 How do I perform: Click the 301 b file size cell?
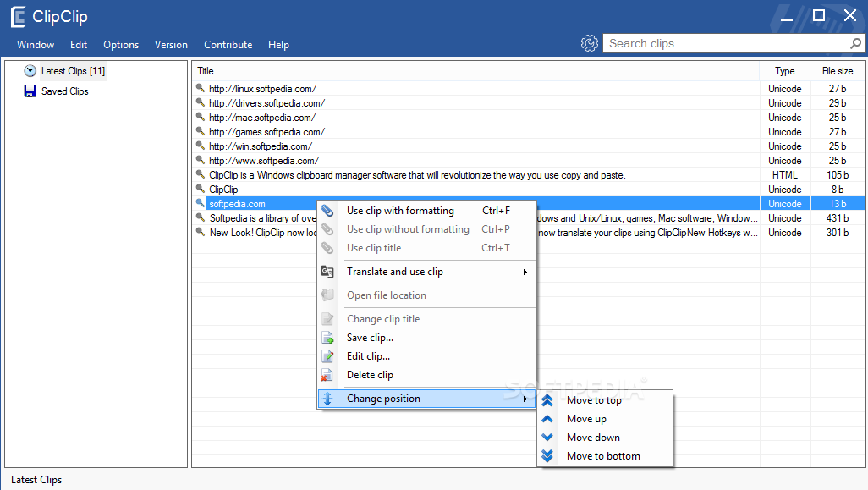pos(838,233)
